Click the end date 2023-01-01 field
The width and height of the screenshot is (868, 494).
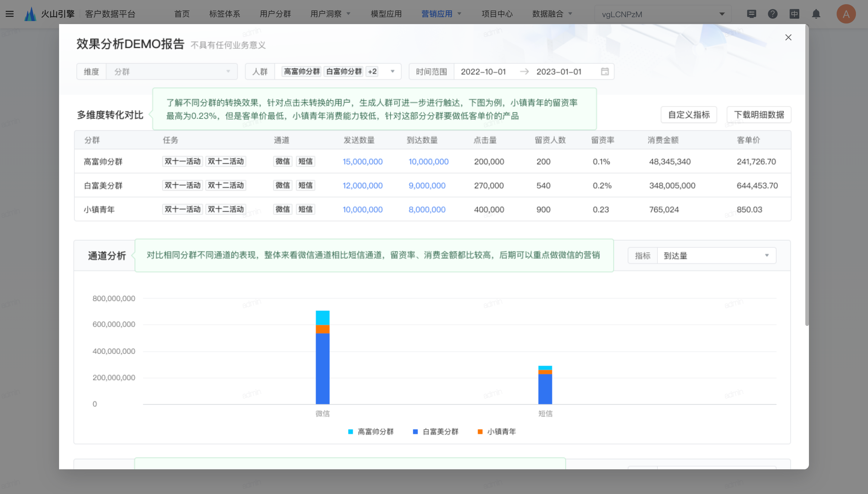pyautogui.click(x=558, y=72)
